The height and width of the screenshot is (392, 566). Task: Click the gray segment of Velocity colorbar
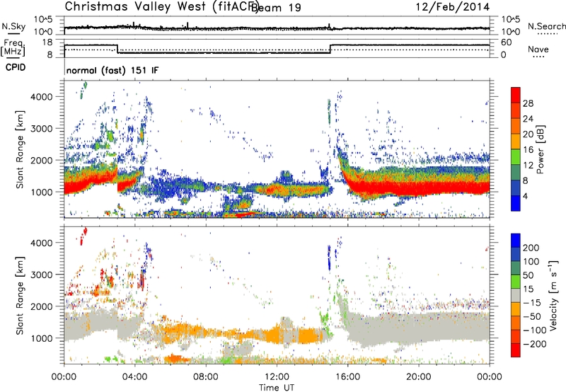[516, 295]
